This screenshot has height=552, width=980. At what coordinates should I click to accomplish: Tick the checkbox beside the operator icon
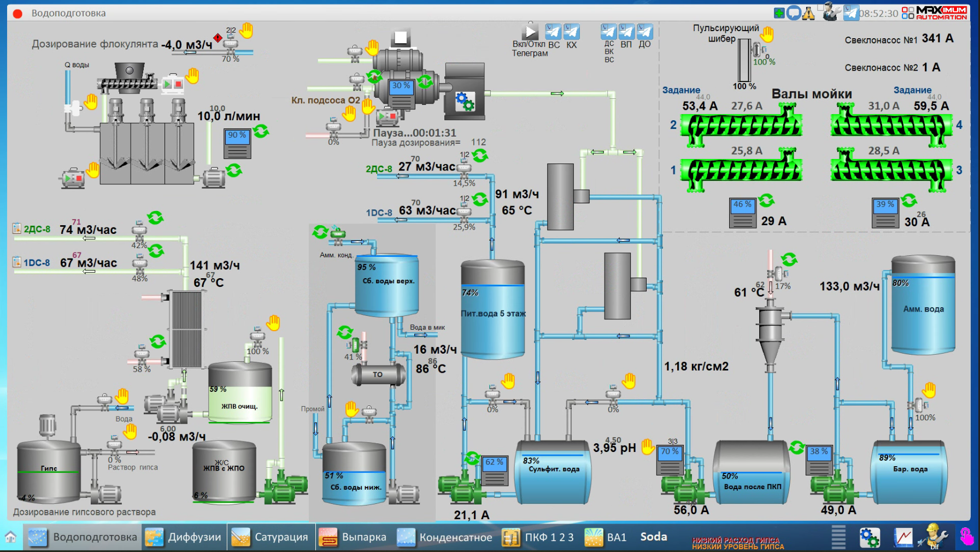tap(820, 8)
